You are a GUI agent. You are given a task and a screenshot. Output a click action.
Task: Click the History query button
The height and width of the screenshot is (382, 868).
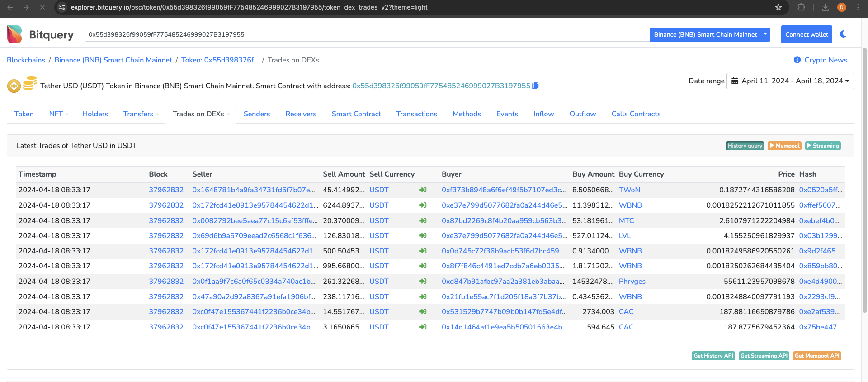click(745, 146)
